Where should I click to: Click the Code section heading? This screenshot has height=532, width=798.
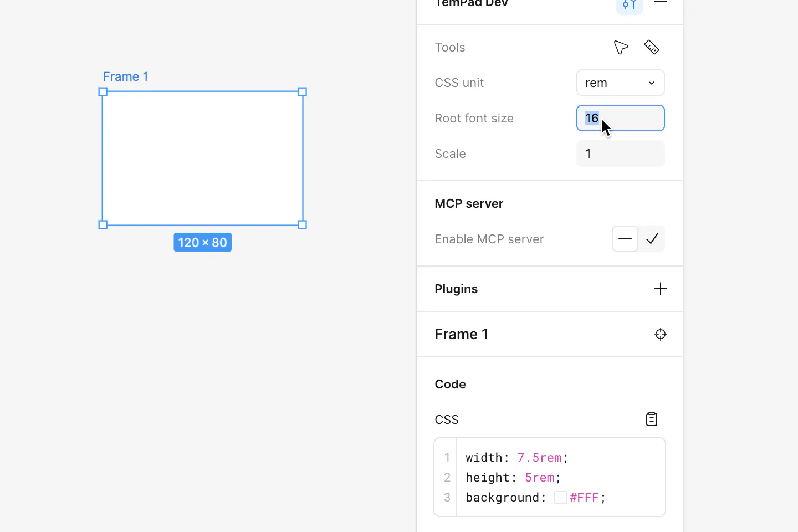(x=450, y=384)
